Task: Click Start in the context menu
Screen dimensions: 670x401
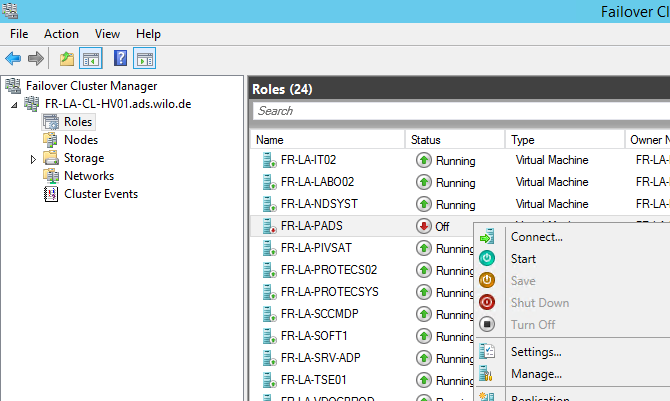Action: tap(523, 259)
